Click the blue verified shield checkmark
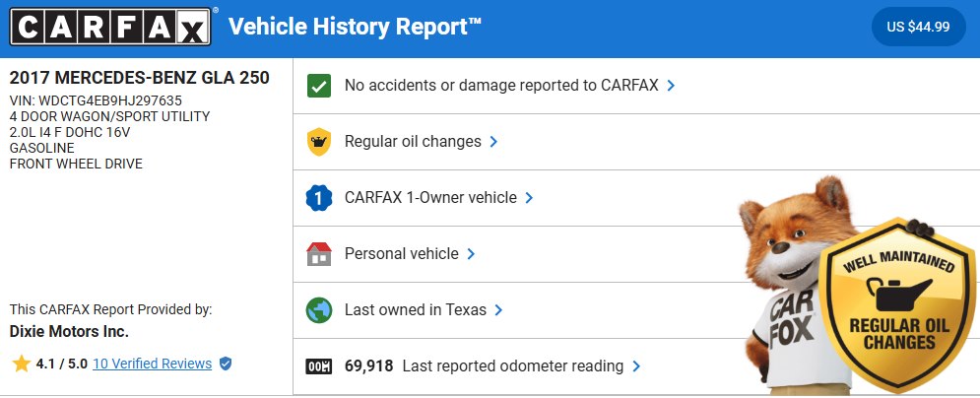 tap(226, 364)
